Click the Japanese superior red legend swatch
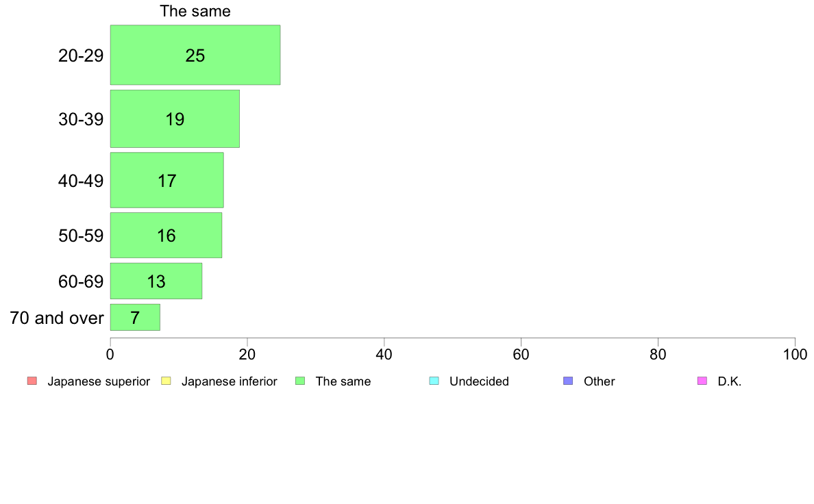This screenshot has height=504, width=814. point(32,381)
